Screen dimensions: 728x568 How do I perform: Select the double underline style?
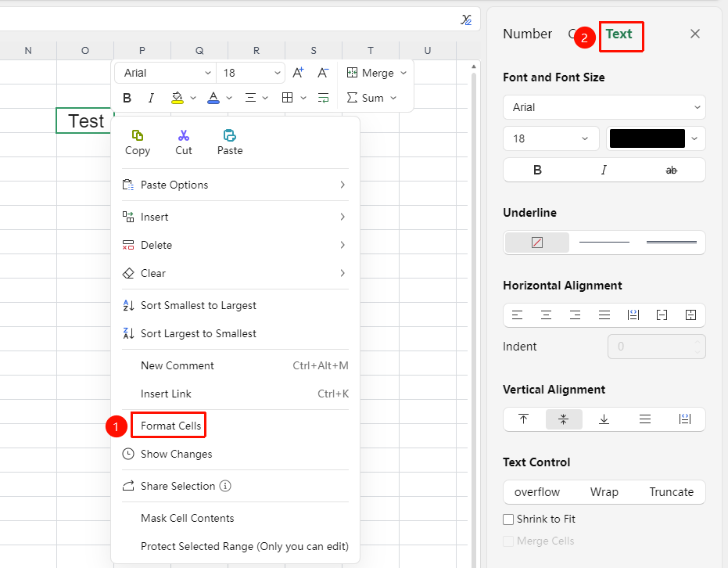pyautogui.click(x=672, y=243)
